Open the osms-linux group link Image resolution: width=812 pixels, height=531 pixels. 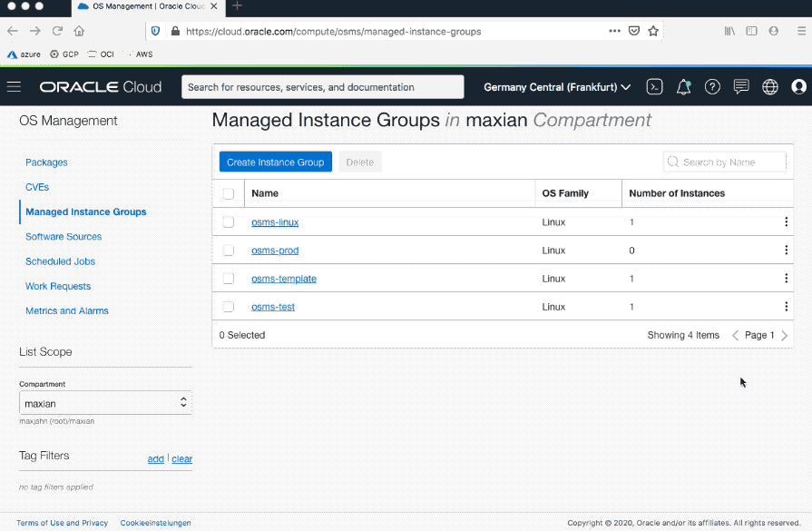(x=275, y=222)
